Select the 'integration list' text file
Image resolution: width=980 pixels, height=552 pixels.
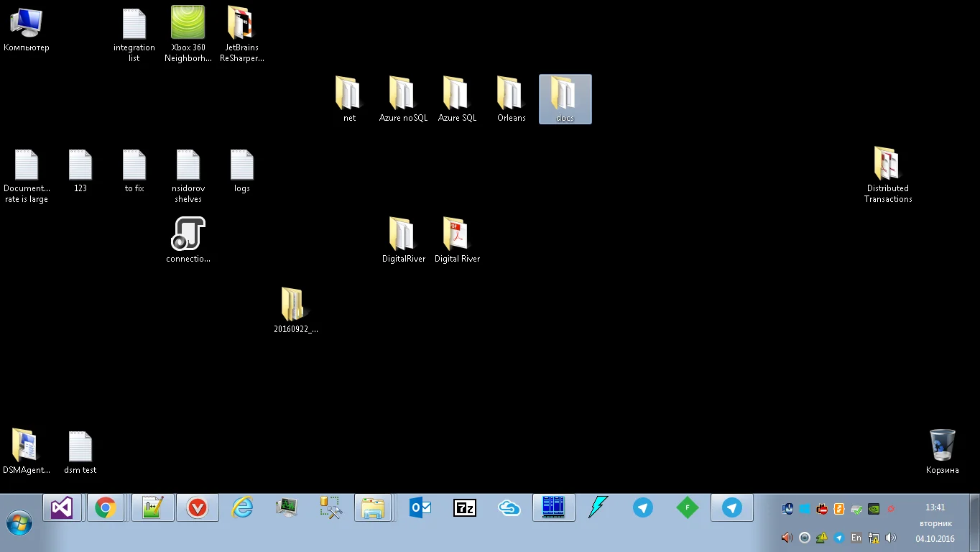click(x=134, y=33)
